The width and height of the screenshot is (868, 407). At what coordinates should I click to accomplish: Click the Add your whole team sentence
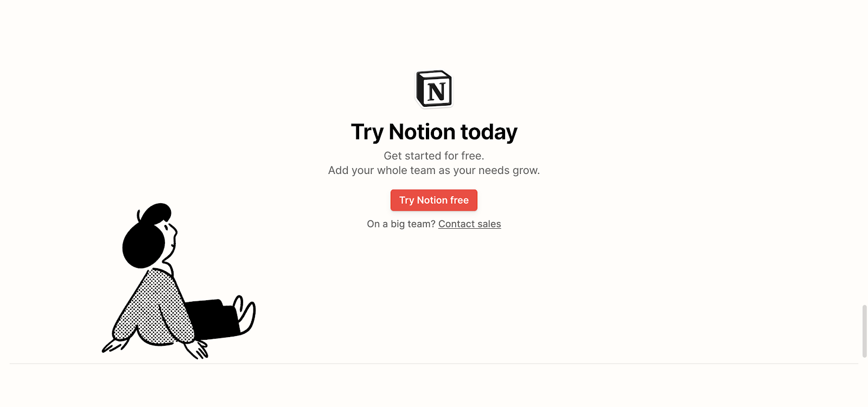click(434, 170)
